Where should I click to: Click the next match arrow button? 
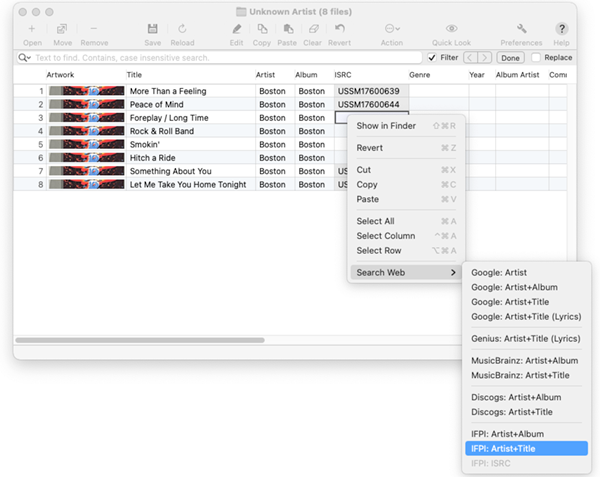tap(484, 58)
